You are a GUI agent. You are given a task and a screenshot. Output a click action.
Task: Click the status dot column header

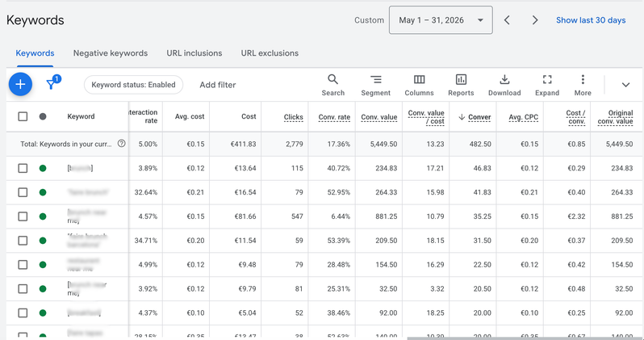[x=43, y=116]
